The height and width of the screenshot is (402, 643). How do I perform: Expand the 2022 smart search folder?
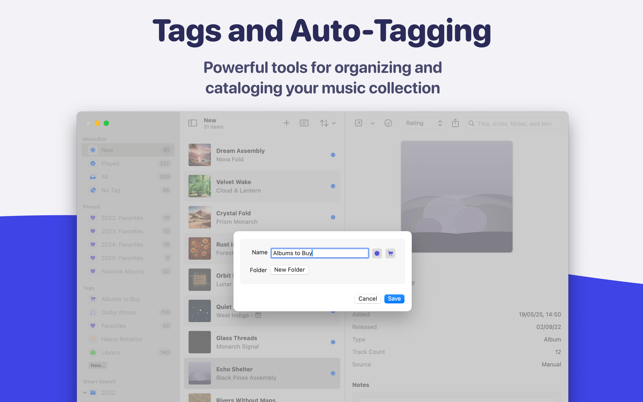click(85, 393)
